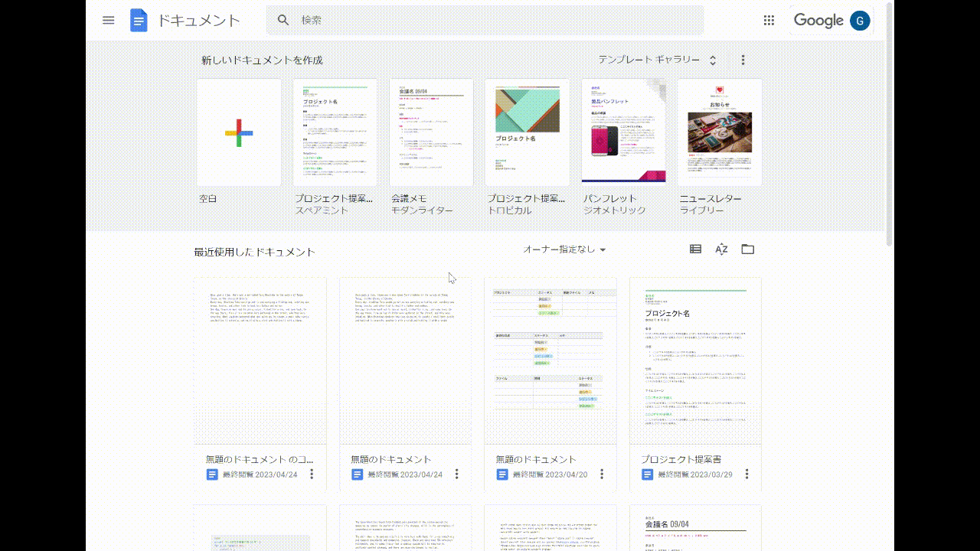This screenshot has width=980, height=551.
Task: Open the パンフレット ジオメトリック template
Action: point(623,132)
